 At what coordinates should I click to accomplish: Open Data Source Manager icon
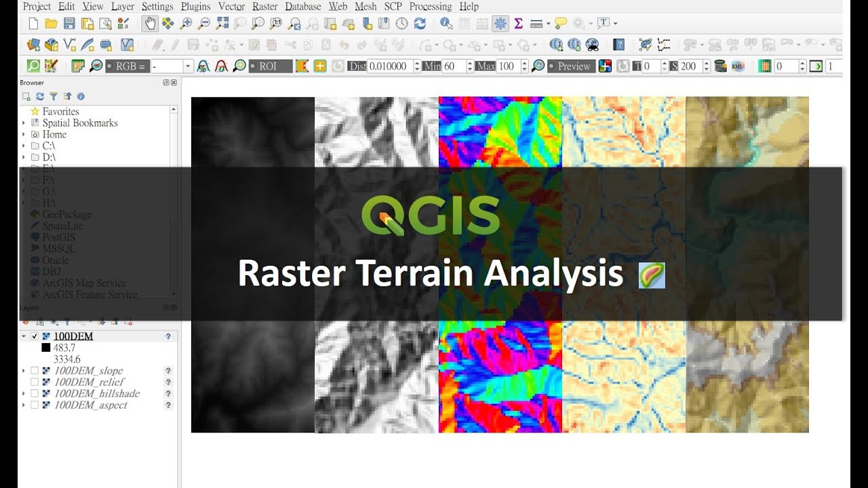(x=33, y=45)
